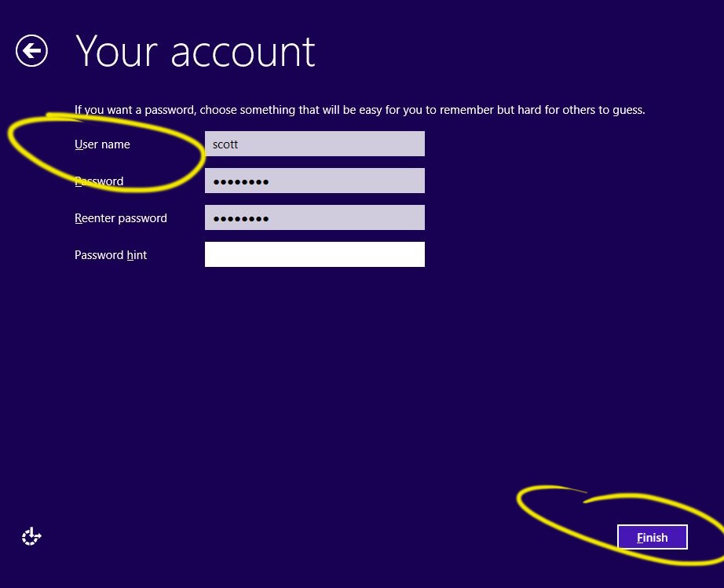This screenshot has width=724, height=588.
Task: Select the Reenter password field
Action: click(x=314, y=217)
